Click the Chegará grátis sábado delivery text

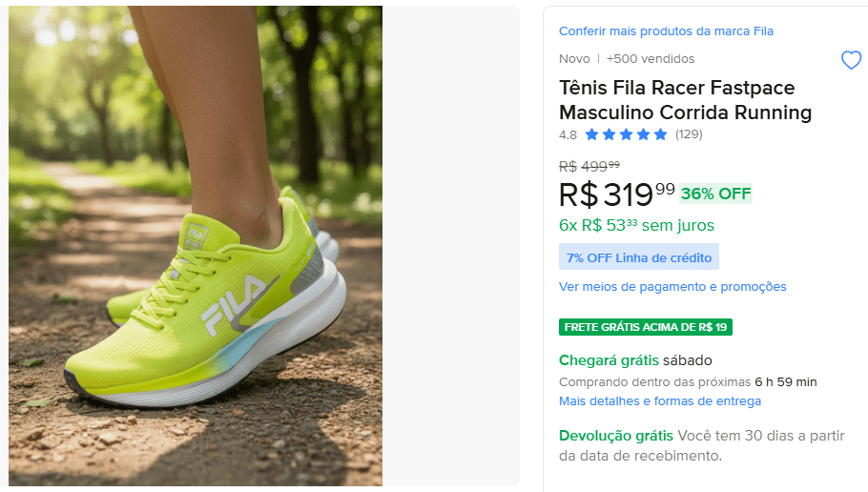click(635, 360)
